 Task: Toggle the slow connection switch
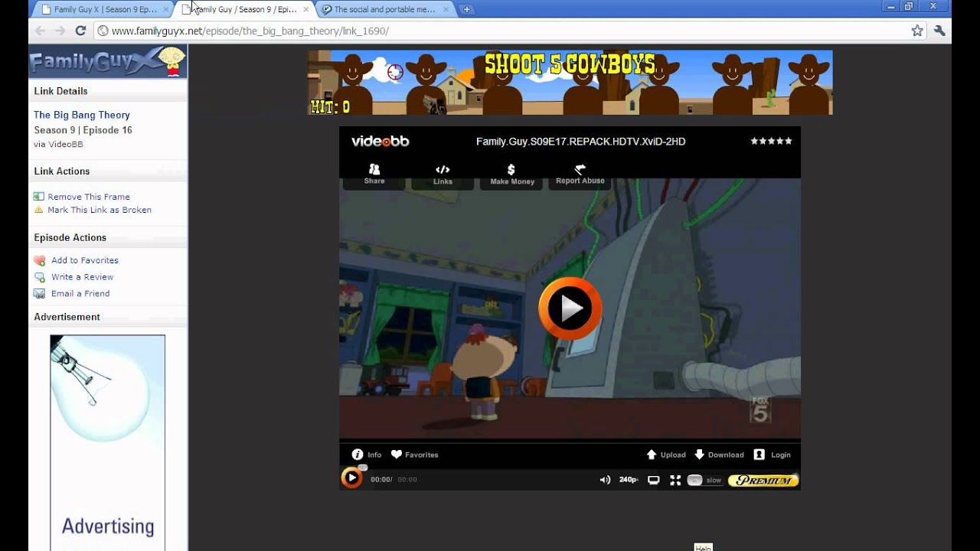704,480
